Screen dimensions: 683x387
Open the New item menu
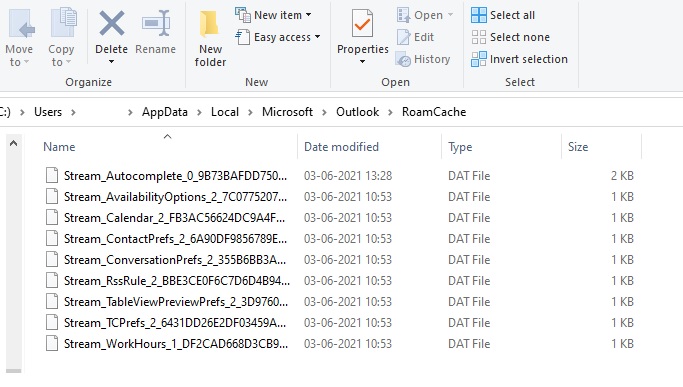point(274,15)
